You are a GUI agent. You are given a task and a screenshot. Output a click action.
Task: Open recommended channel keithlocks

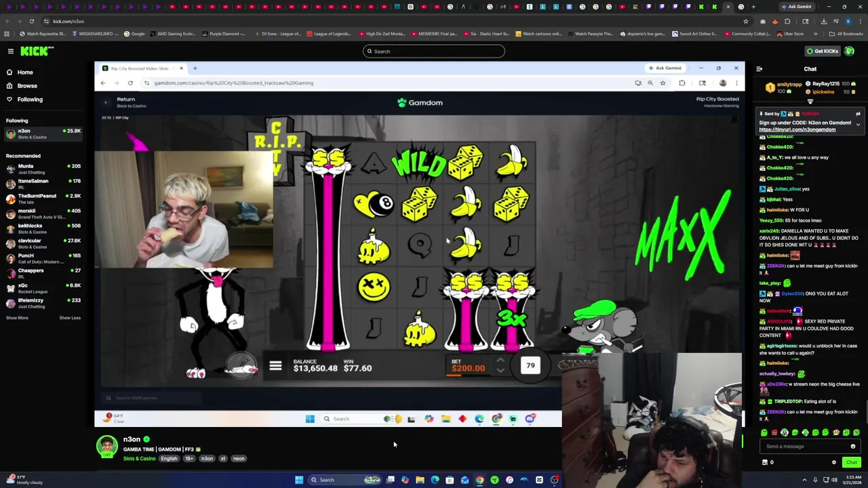(42, 228)
